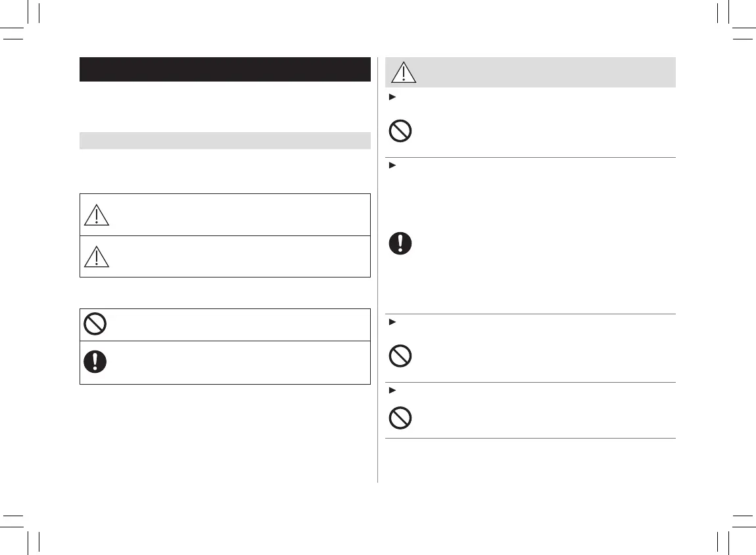Click the empty area of the right gray header bar
This screenshot has height=555, width=756.
tap(546, 72)
